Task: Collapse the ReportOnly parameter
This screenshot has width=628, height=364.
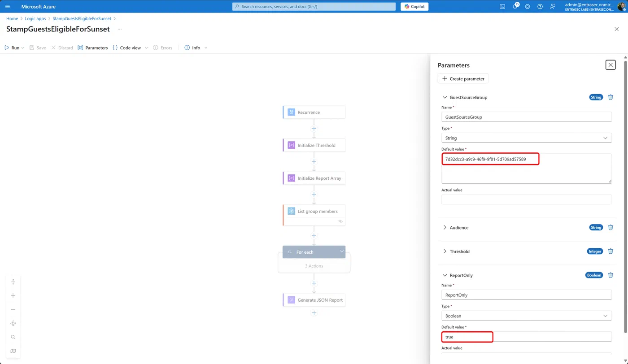Action: pyautogui.click(x=445, y=275)
